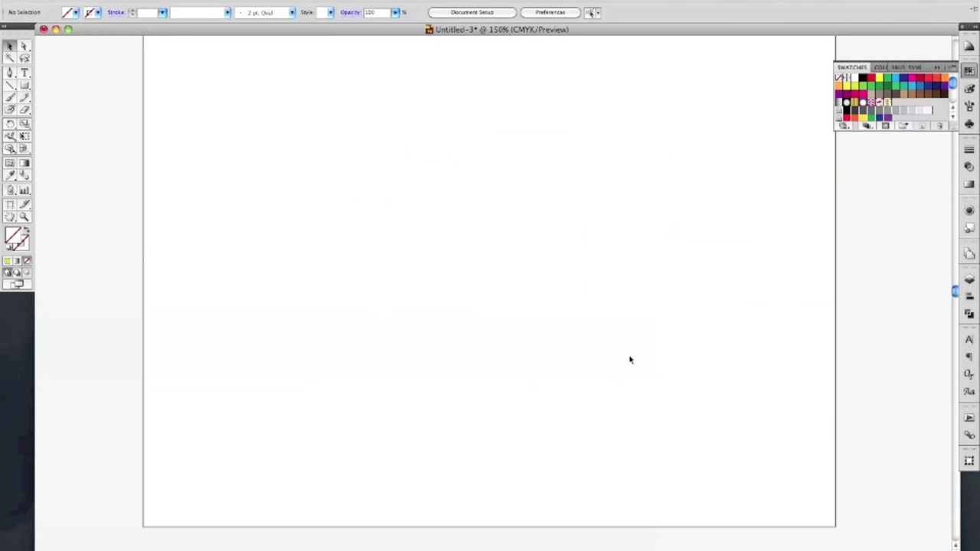
Task: Select the Pen tool
Action: pos(10,72)
